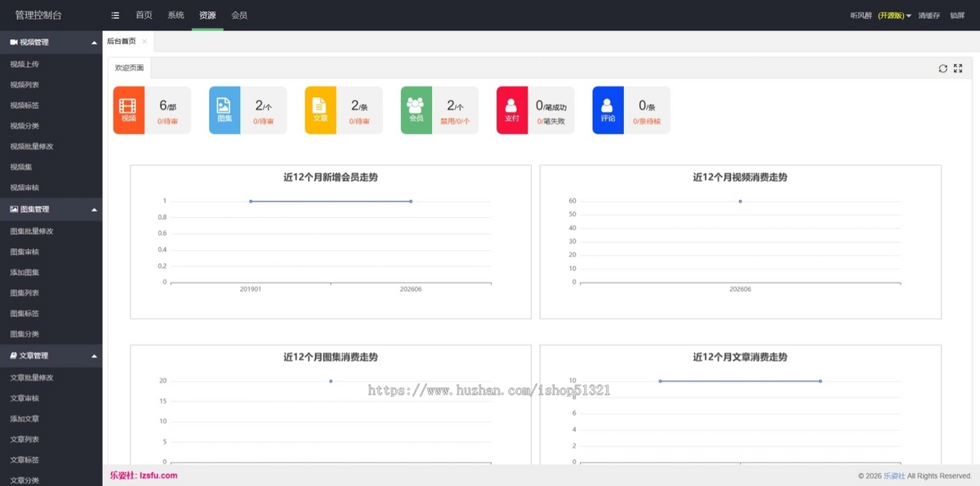Click the 图集管理 section header
Screen dimensions: 980x486
51,210
